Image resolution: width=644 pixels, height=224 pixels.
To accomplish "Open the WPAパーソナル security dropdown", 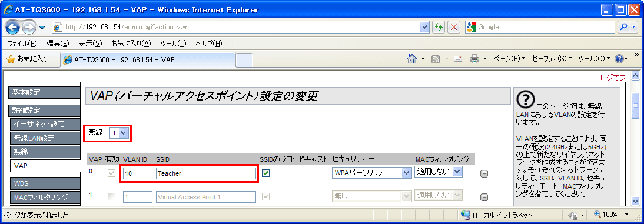I will point(371,173).
